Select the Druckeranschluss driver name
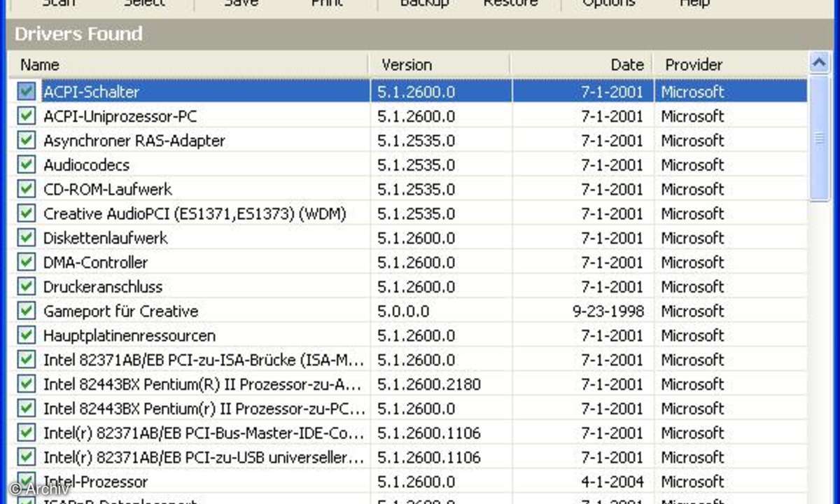This screenshot has width=840, height=504. coord(103,287)
